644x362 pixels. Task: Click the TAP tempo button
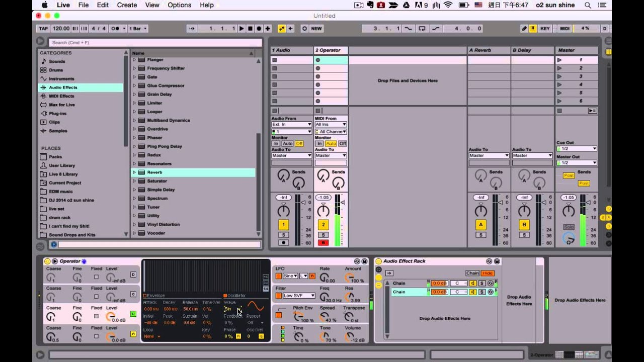44,29
